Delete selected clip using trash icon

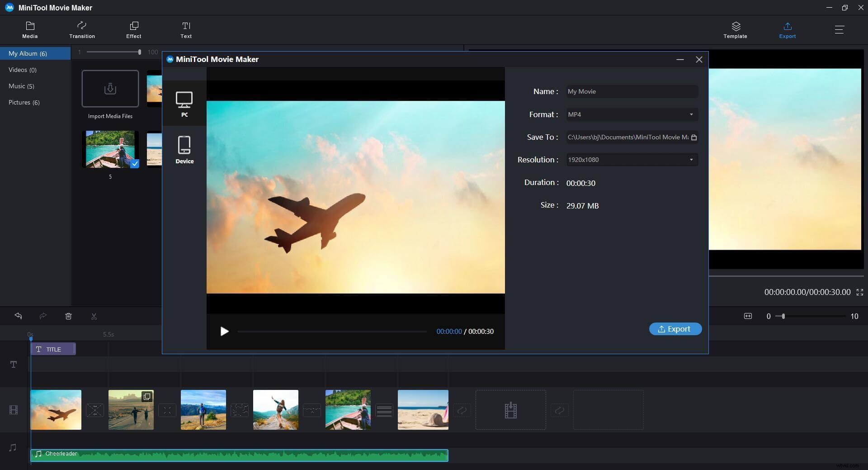tap(69, 316)
